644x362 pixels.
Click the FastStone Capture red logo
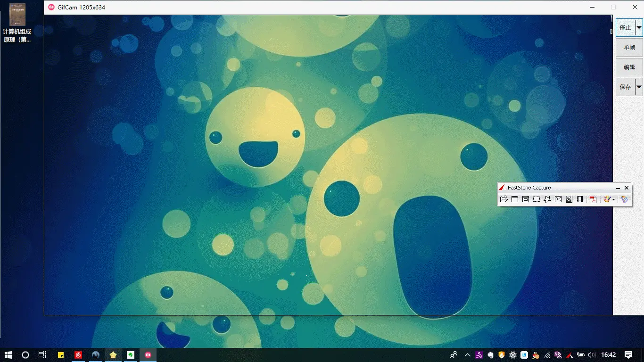pyautogui.click(x=502, y=188)
